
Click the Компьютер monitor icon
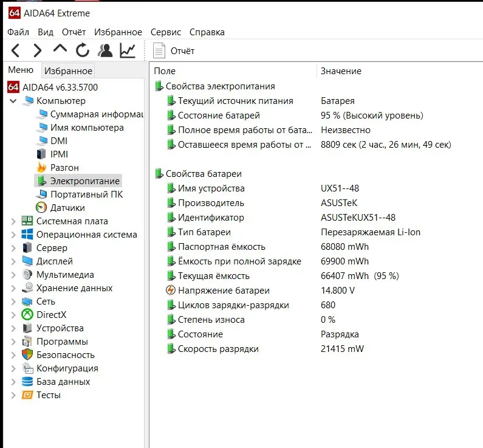[29, 100]
